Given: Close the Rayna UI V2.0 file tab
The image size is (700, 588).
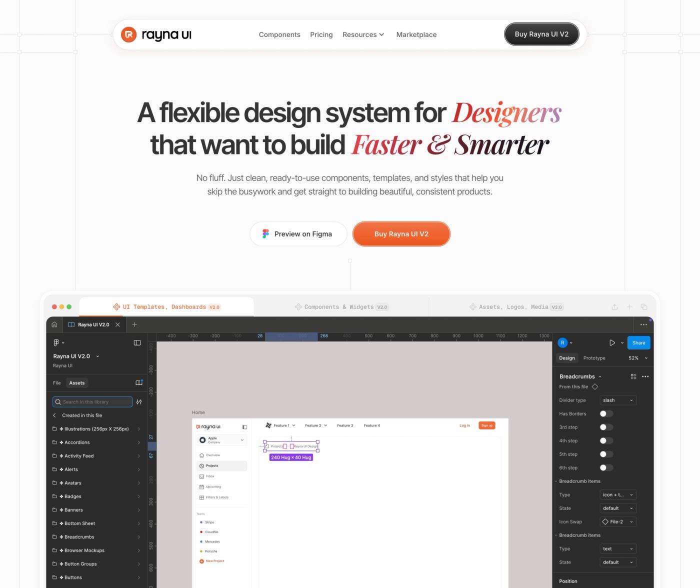Looking at the screenshot, I should pos(117,324).
